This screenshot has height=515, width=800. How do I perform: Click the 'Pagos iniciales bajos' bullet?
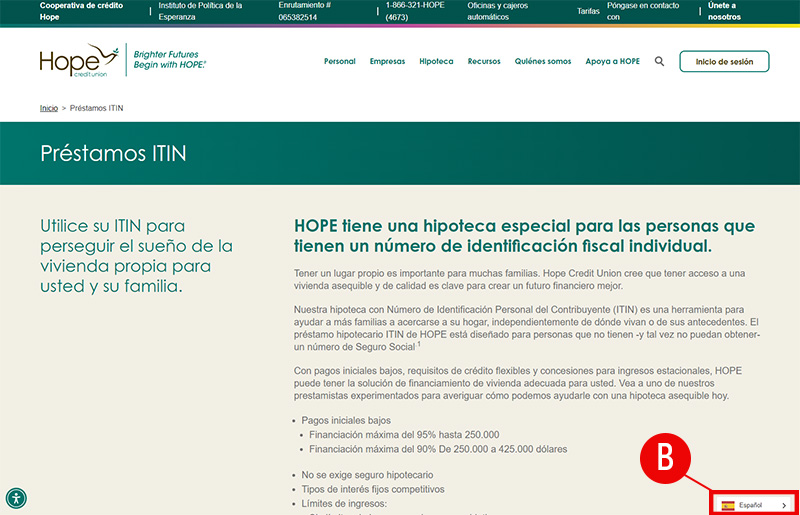[346, 421]
